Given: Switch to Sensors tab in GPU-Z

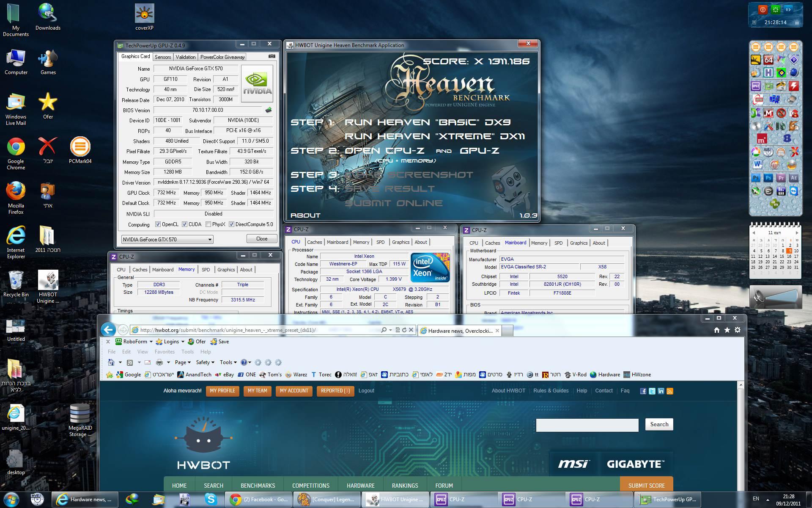Looking at the screenshot, I should tap(163, 57).
